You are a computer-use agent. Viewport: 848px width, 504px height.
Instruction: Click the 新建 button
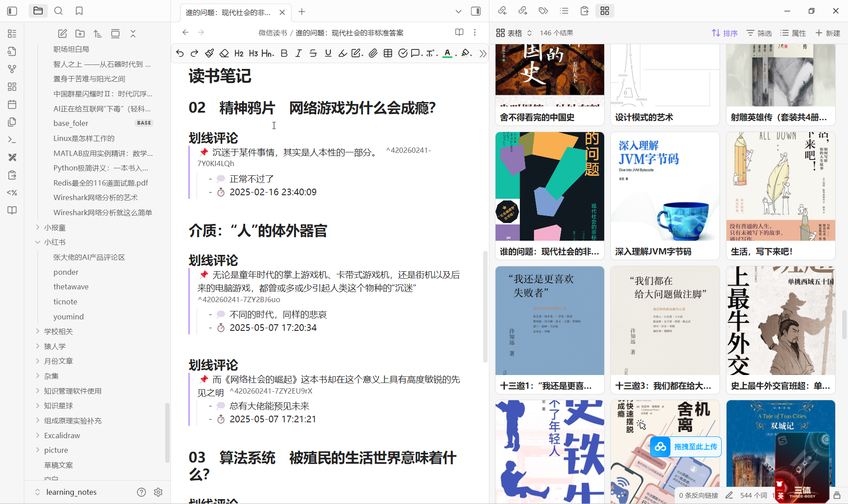pos(828,33)
